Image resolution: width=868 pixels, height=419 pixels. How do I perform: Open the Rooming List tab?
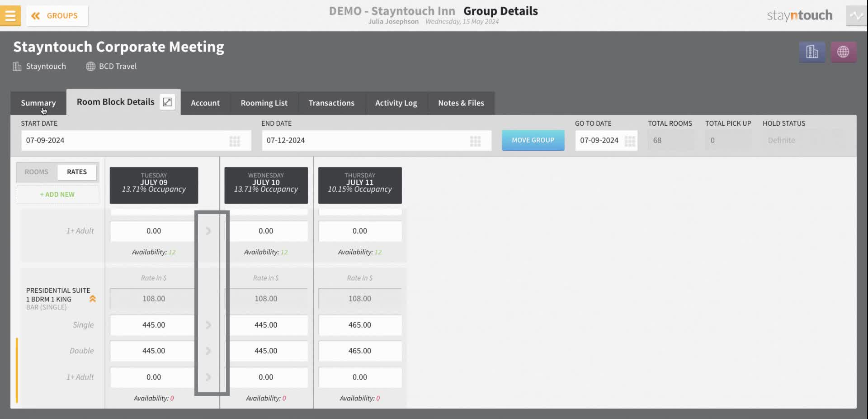point(264,103)
